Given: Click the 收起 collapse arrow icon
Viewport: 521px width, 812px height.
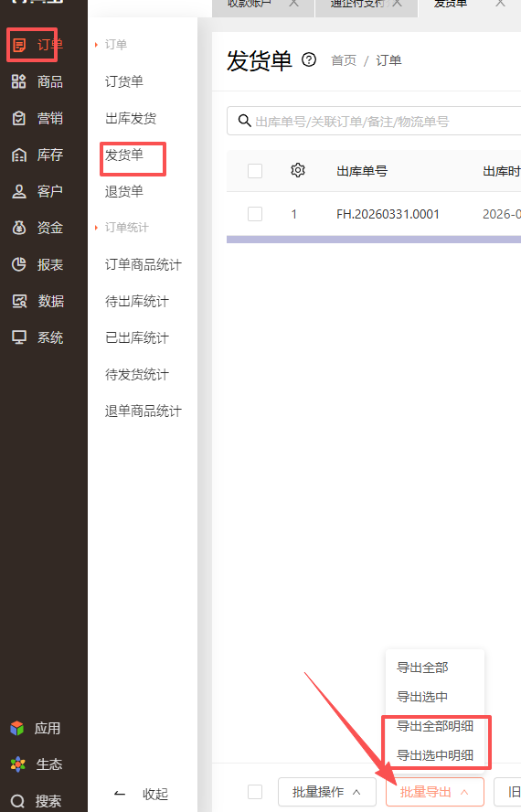Looking at the screenshot, I should [120, 794].
